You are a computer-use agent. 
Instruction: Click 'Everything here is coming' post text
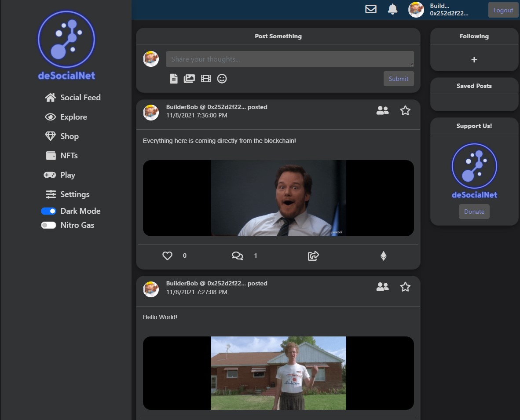[219, 141]
